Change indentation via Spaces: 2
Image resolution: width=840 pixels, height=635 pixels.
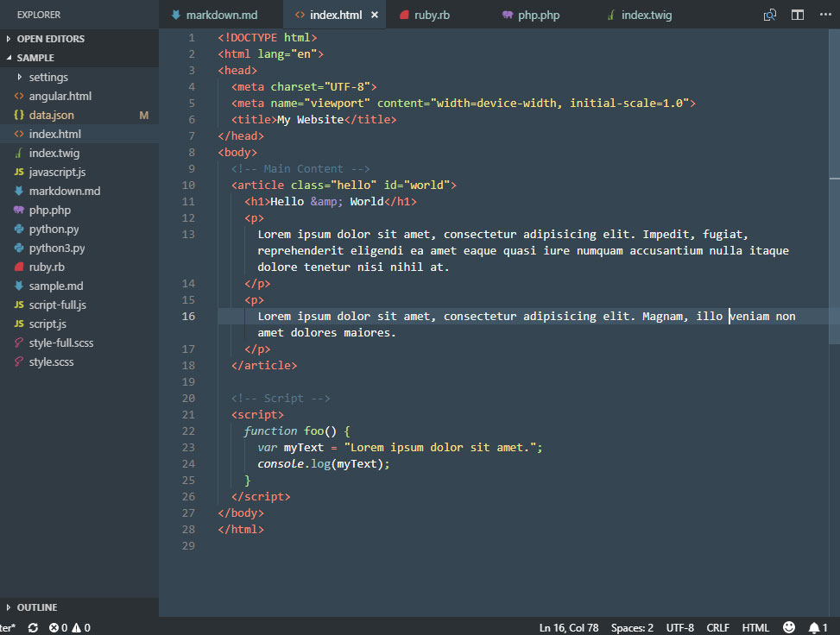point(632,627)
